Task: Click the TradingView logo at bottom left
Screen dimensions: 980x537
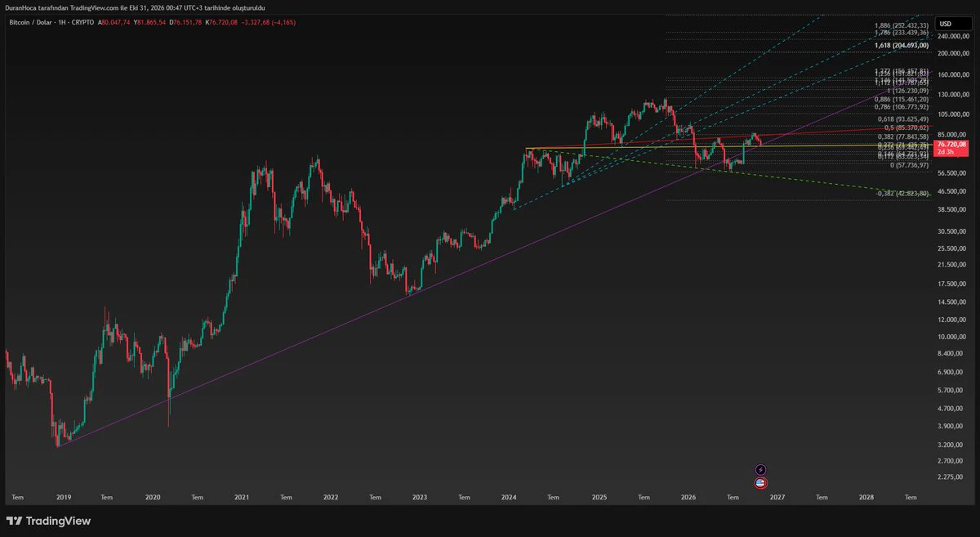Action: [x=49, y=521]
